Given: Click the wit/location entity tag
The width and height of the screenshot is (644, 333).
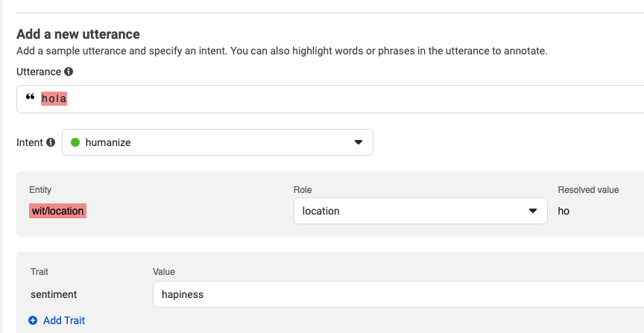Looking at the screenshot, I should coord(57,211).
